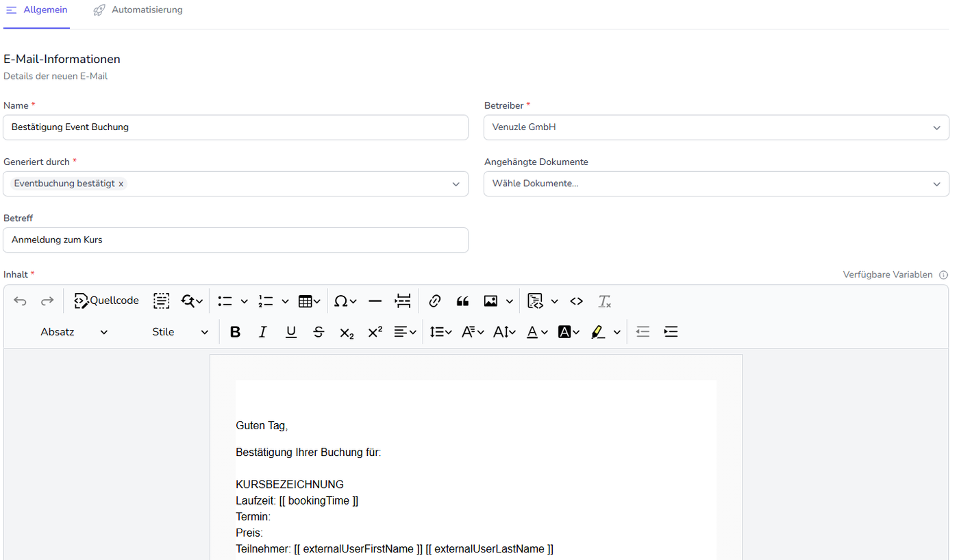Apply the yellow highlight marker
The image size is (959, 560).
click(598, 332)
